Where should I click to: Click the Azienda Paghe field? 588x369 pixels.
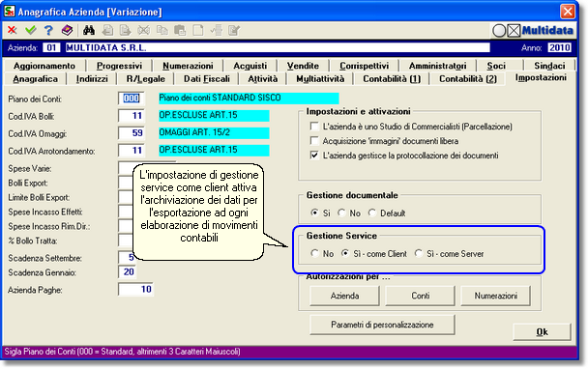(x=135, y=289)
